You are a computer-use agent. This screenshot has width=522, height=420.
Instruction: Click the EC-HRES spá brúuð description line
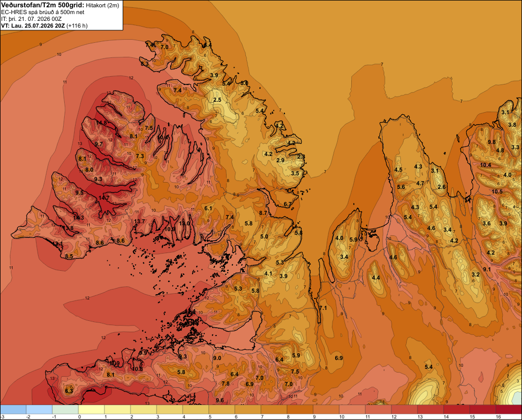(x=43, y=13)
